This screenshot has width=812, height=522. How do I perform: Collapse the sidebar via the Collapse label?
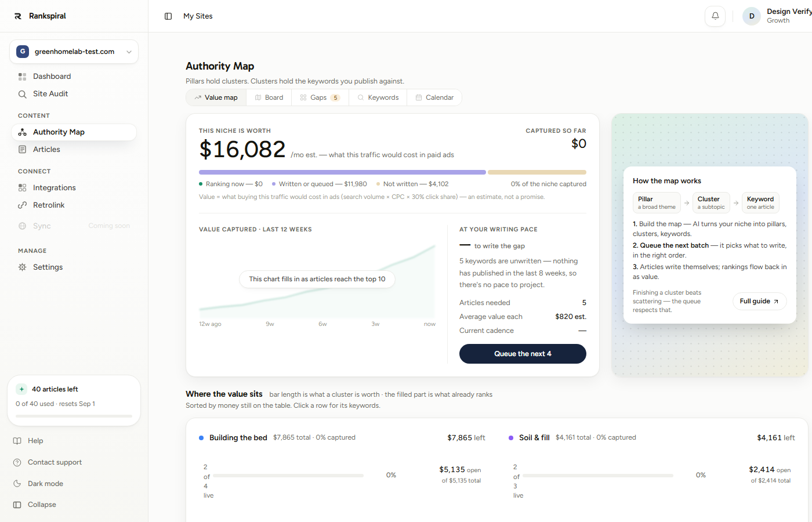click(42, 505)
